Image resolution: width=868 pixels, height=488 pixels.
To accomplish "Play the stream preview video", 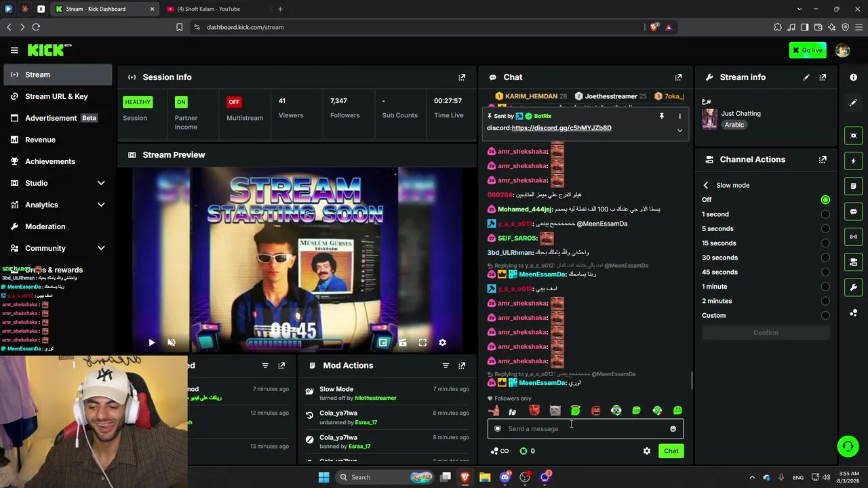I will 151,343.
